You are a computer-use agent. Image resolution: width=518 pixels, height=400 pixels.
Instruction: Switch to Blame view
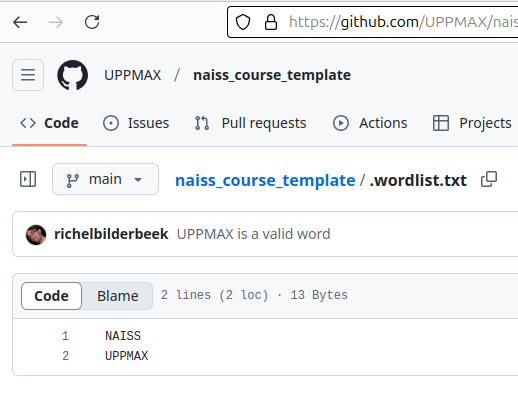[x=118, y=296]
